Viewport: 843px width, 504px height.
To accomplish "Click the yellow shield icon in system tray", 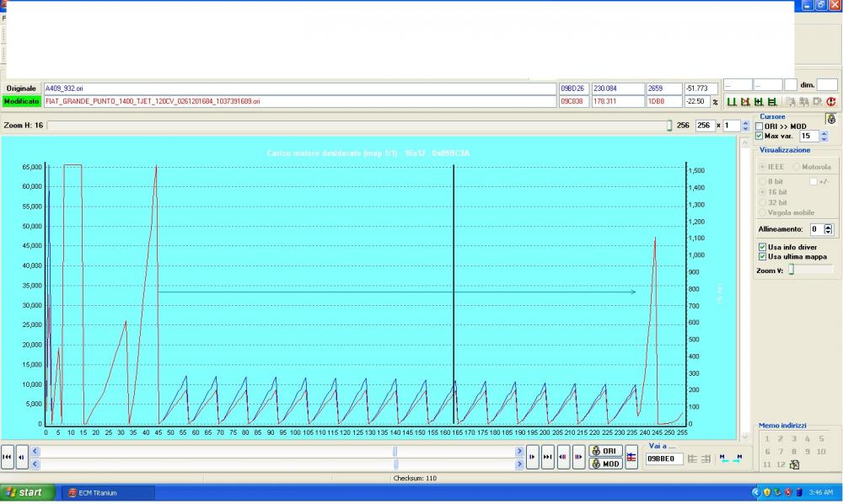I will (767, 492).
